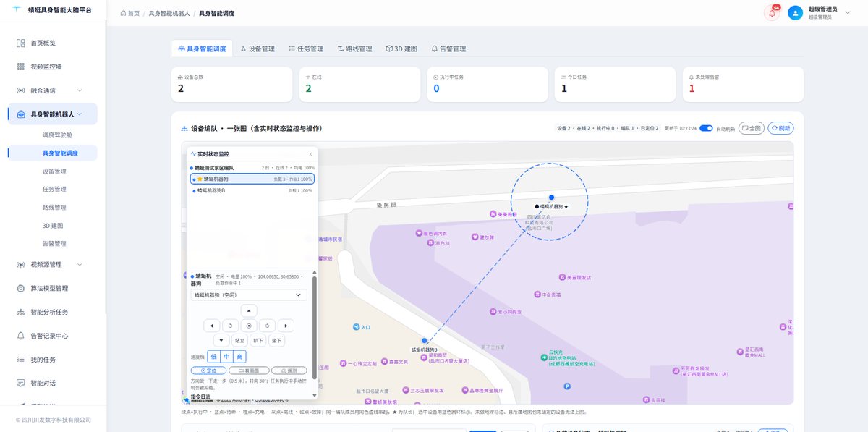Click the 站立 posture button
Image resolution: width=868 pixels, height=432 pixels.
239,340
